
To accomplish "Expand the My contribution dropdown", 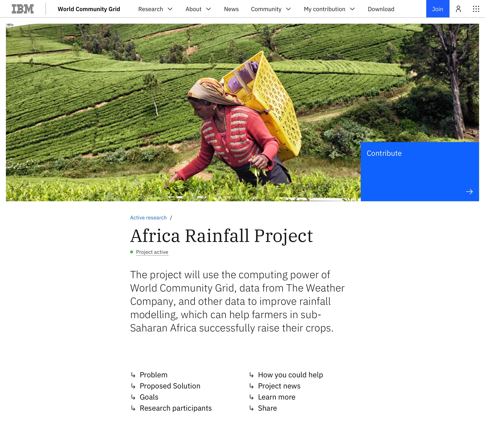I will pyautogui.click(x=329, y=9).
